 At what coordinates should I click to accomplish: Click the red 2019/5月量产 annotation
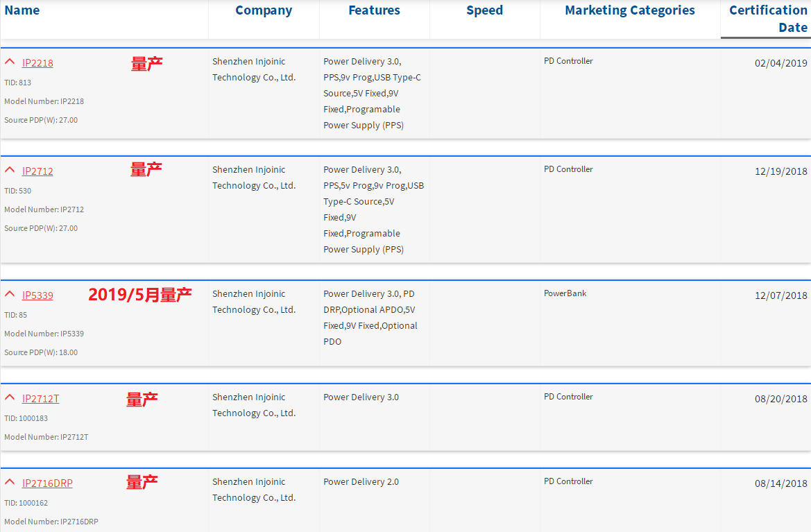(139, 295)
